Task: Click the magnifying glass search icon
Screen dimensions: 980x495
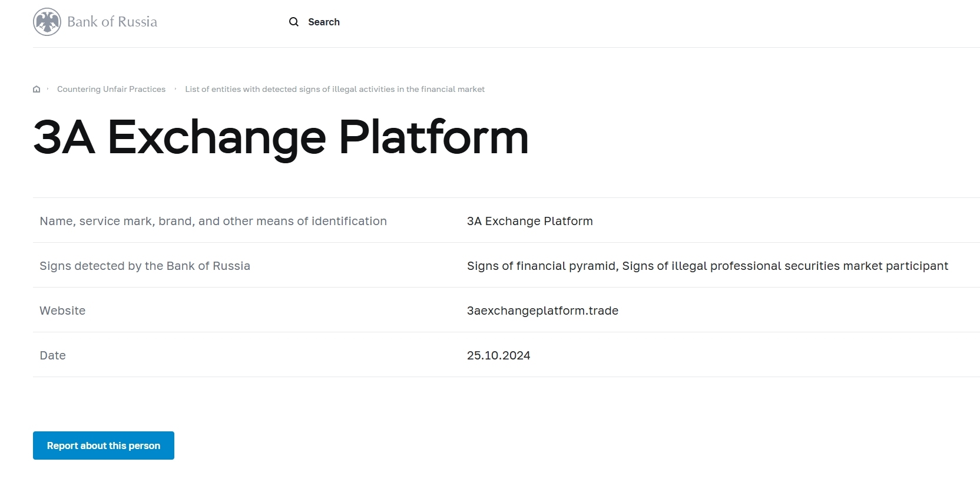Action: pos(294,22)
